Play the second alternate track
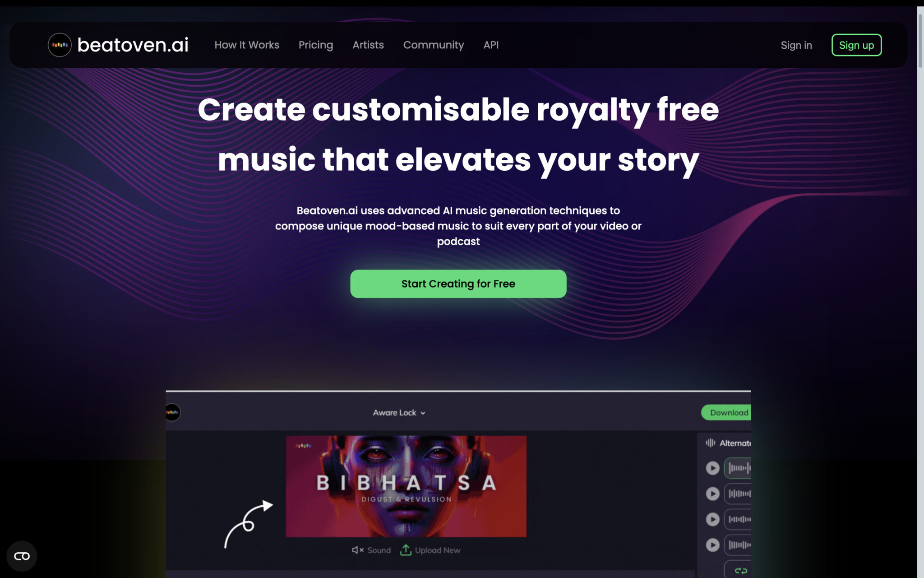 coord(712,494)
